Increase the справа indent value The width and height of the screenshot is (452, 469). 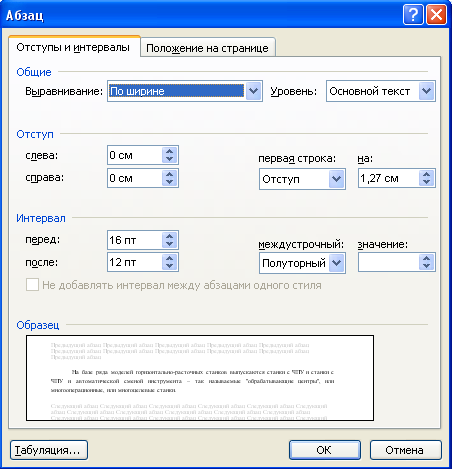(x=170, y=174)
